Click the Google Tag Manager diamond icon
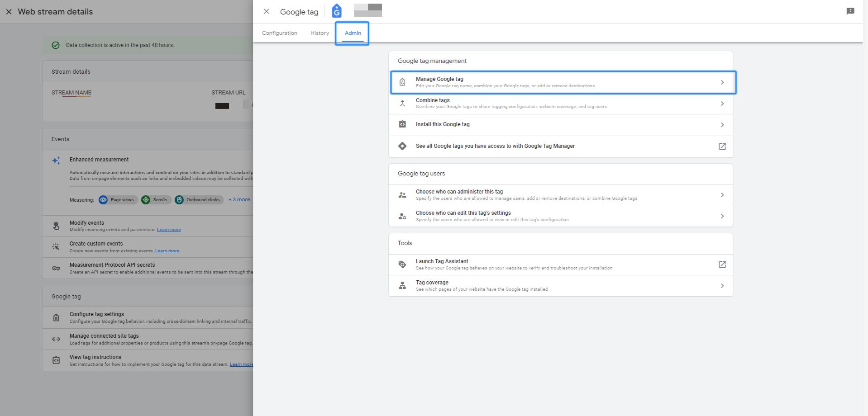The height and width of the screenshot is (416, 868). (402, 146)
